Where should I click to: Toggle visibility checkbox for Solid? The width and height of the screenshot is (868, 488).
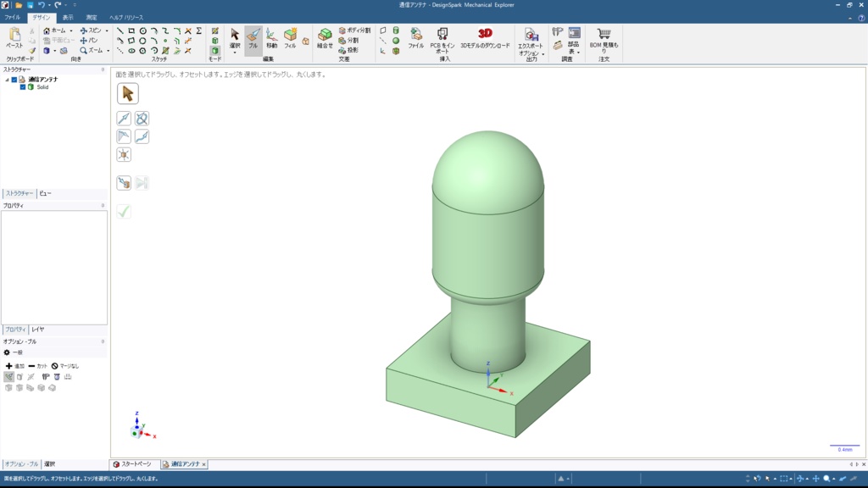23,87
